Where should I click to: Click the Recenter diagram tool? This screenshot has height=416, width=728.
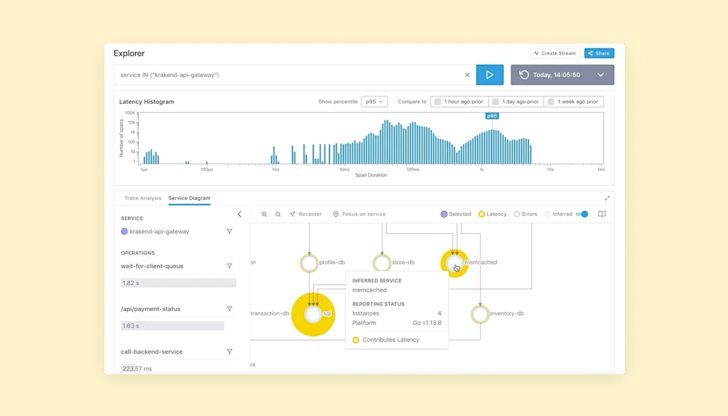tap(306, 214)
